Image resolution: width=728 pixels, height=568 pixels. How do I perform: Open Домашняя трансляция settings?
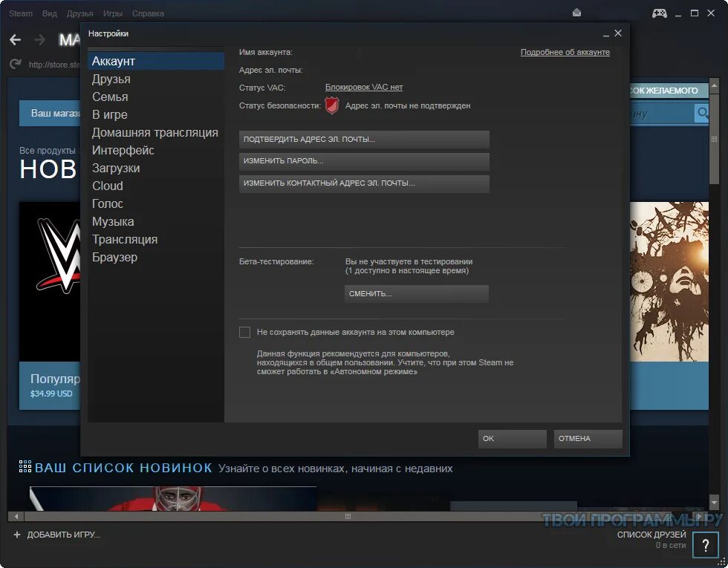(x=156, y=132)
